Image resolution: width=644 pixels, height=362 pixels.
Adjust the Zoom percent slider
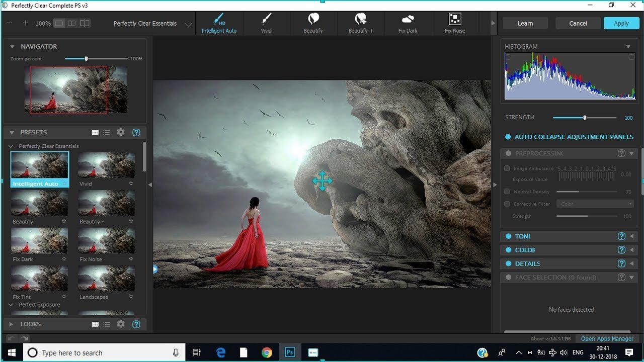tap(86, 59)
